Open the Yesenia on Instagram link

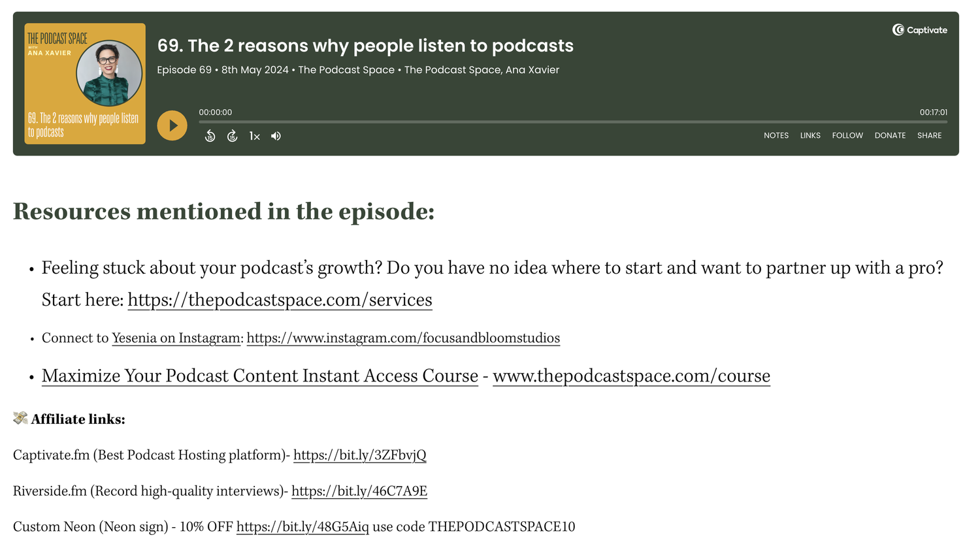point(175,338)
